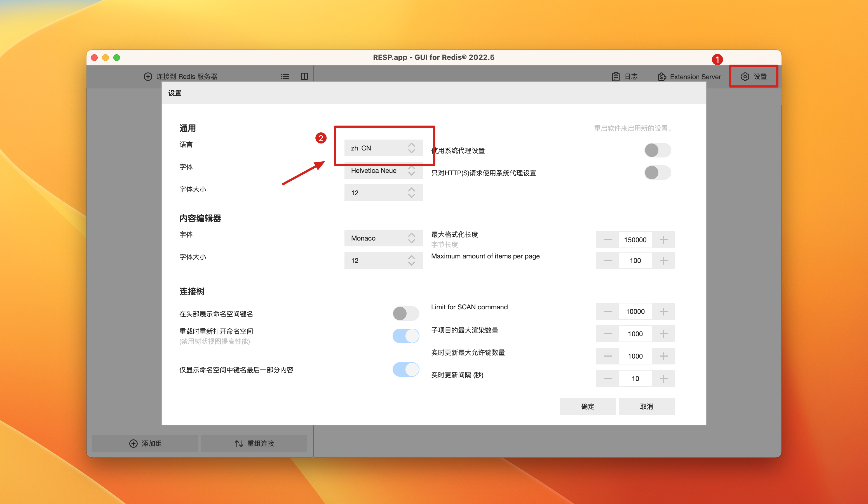Click the settings gear icon
Screen dimensions: 868x504
(745, 76)
